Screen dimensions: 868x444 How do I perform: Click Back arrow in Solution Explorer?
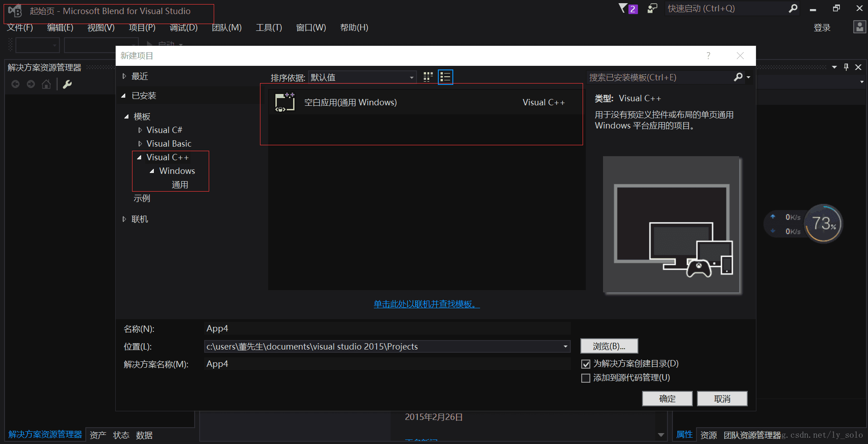coord(15,84)
